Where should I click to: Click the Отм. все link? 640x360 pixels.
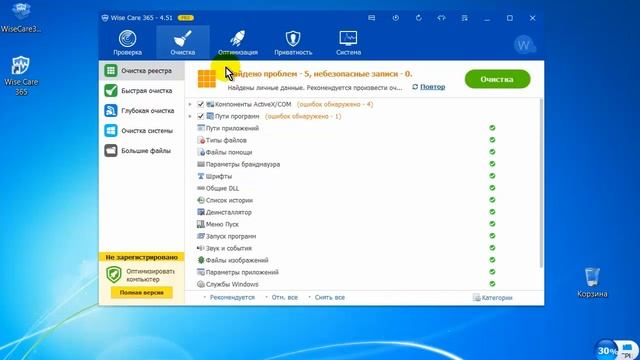pos(284,298)
